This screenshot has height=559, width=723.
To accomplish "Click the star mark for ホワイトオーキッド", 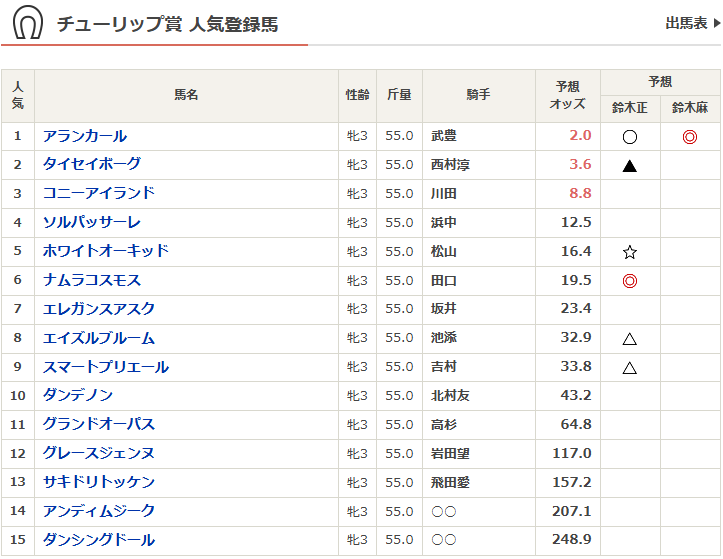I will (629, 252).
